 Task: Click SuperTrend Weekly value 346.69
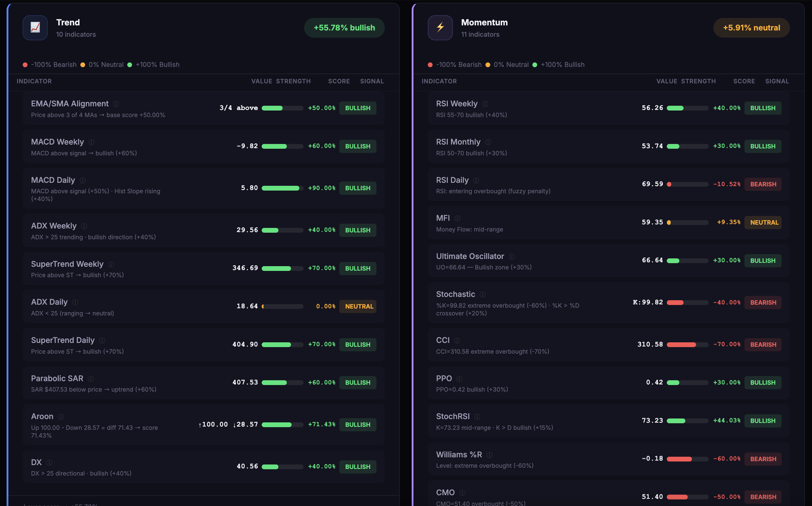[x=245, y=268]
